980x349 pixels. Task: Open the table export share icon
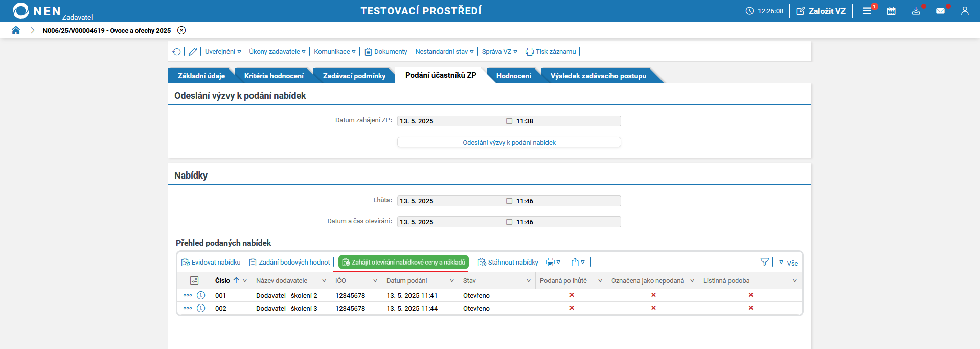point(578,262)
